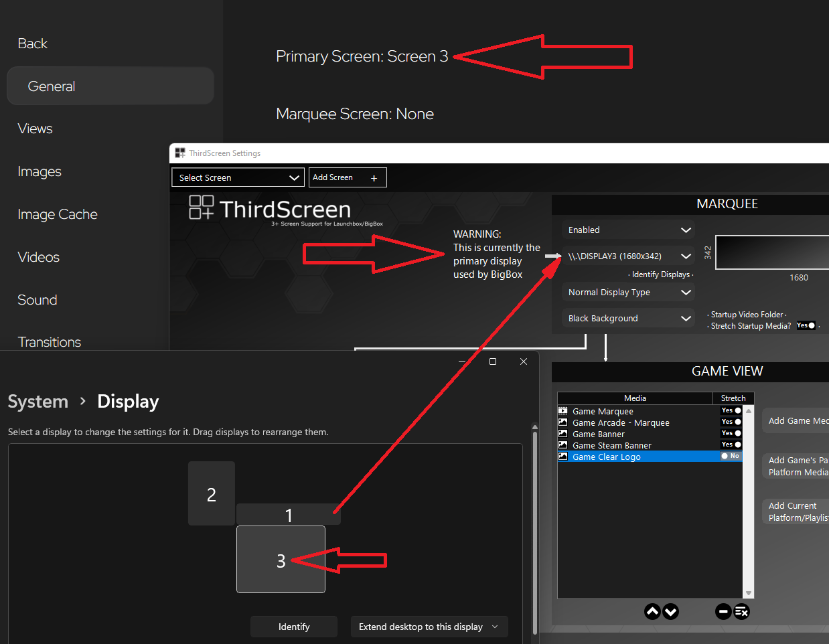Click the image icon beside Game Banner
829x644 pixels.
(563, 434)
